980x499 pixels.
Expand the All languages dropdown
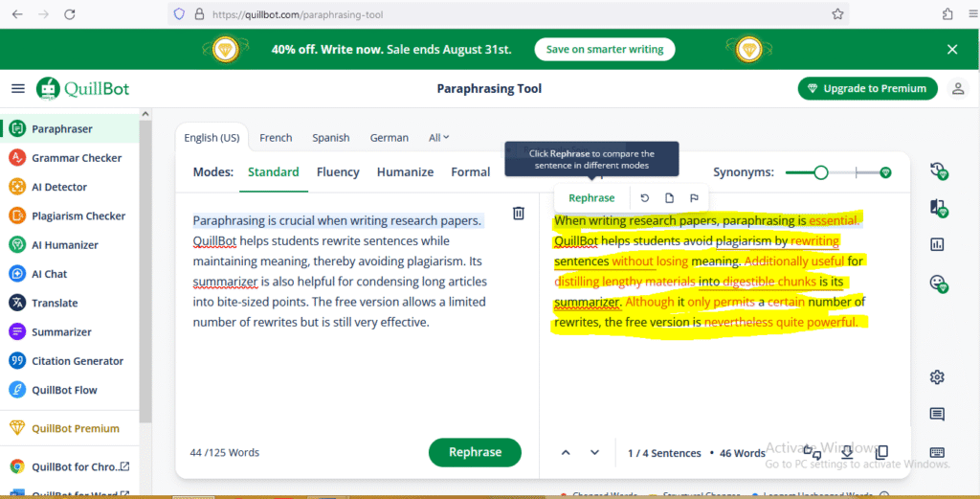pos(438,138)
